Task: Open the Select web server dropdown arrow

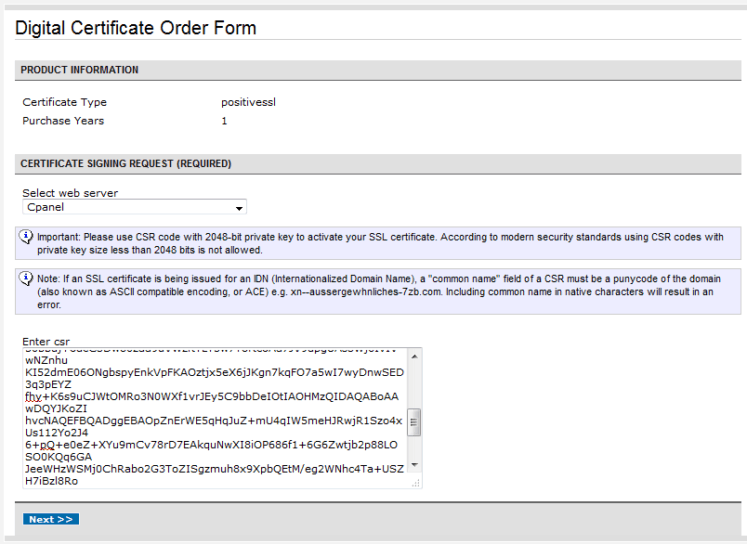Action: [x=239, y=208]
